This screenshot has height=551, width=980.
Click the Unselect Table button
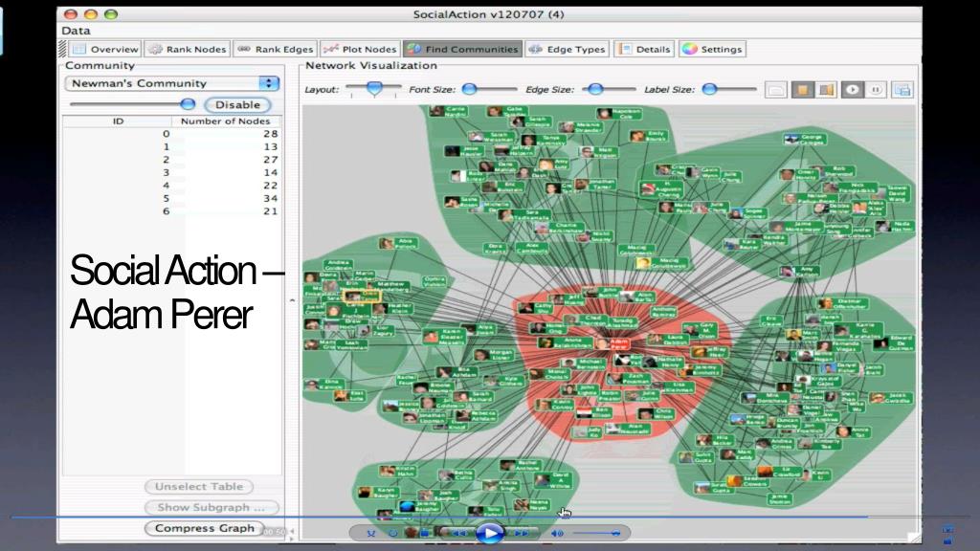(199, 487)
